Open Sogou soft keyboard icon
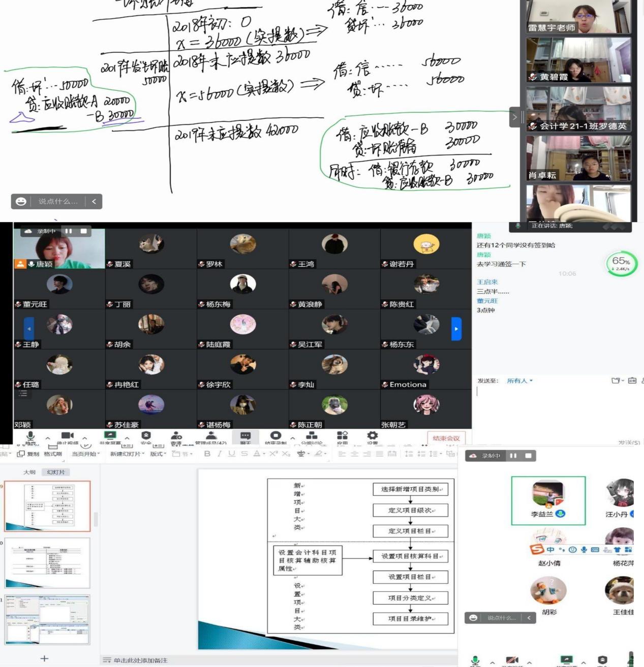This screenshot has height=667, width=644. [x=595, y=550]
